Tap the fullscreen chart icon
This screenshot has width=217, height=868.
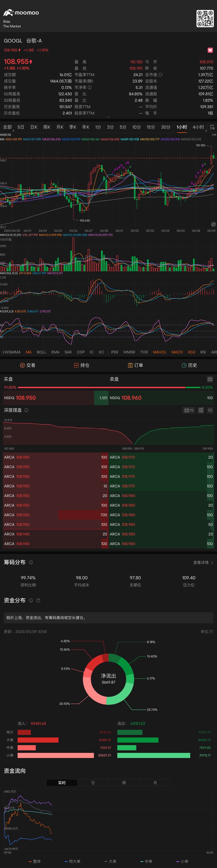click(x=213, y=224)
